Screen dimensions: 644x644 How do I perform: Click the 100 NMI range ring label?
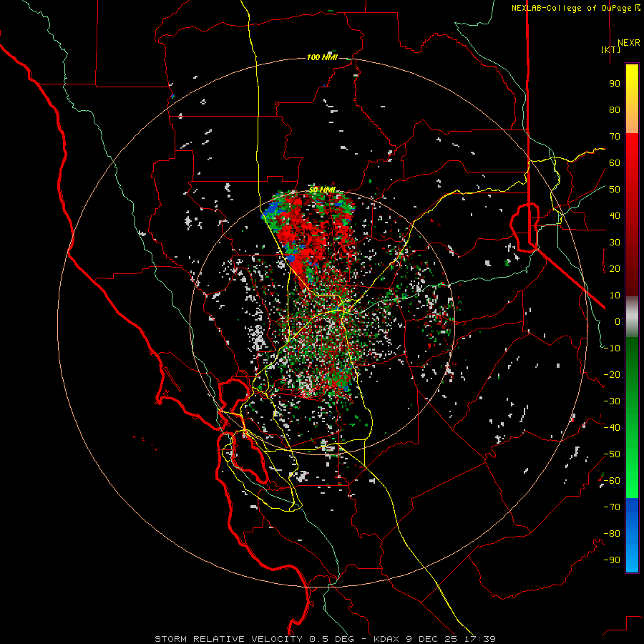(x=322, y=57)
